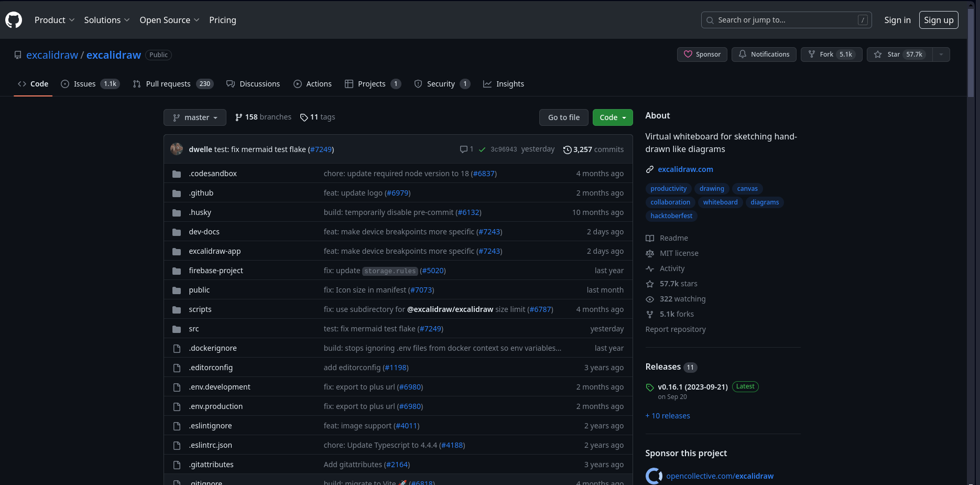
Task: Click the hacktoberfest topic tag
Action: coord(671,216)
